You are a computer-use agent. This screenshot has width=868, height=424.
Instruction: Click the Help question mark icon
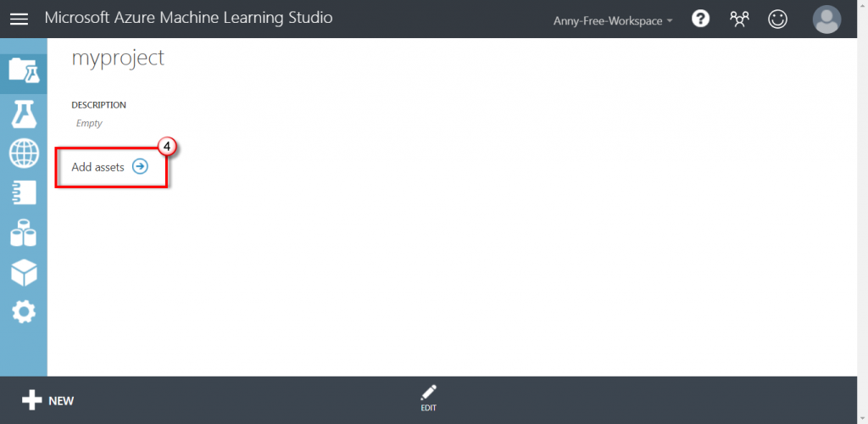(700, 20)
